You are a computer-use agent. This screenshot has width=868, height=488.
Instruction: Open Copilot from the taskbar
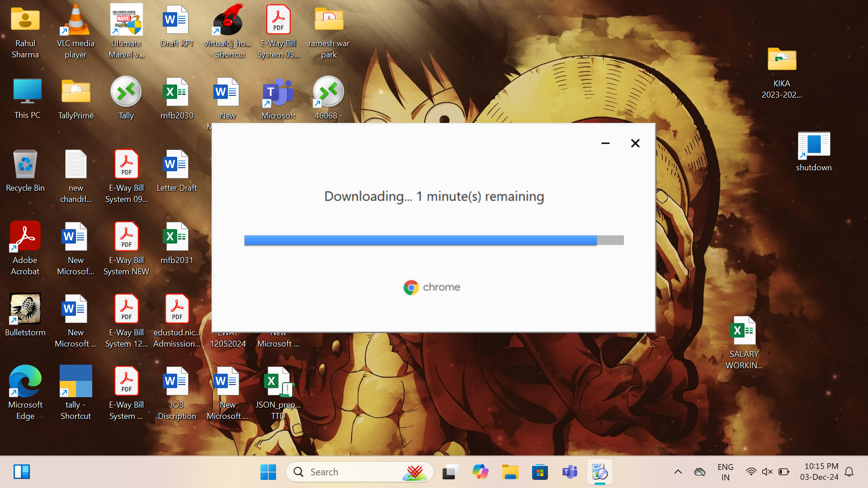pos(480,472)
